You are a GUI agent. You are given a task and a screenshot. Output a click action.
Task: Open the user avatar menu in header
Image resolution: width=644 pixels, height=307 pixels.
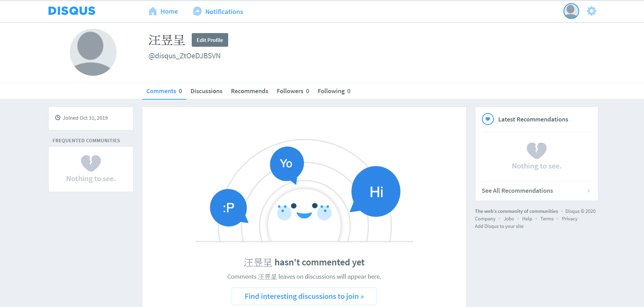click(x=571, y=11)
